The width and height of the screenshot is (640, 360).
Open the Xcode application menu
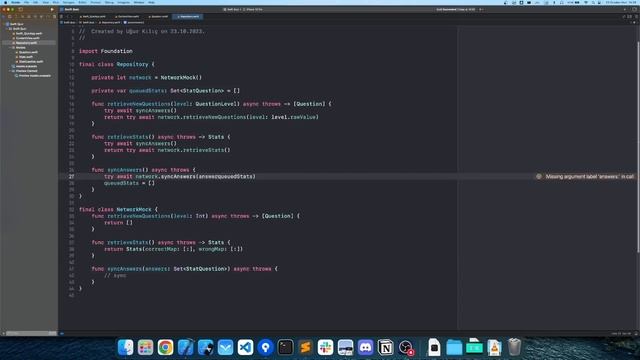point(16,2)
